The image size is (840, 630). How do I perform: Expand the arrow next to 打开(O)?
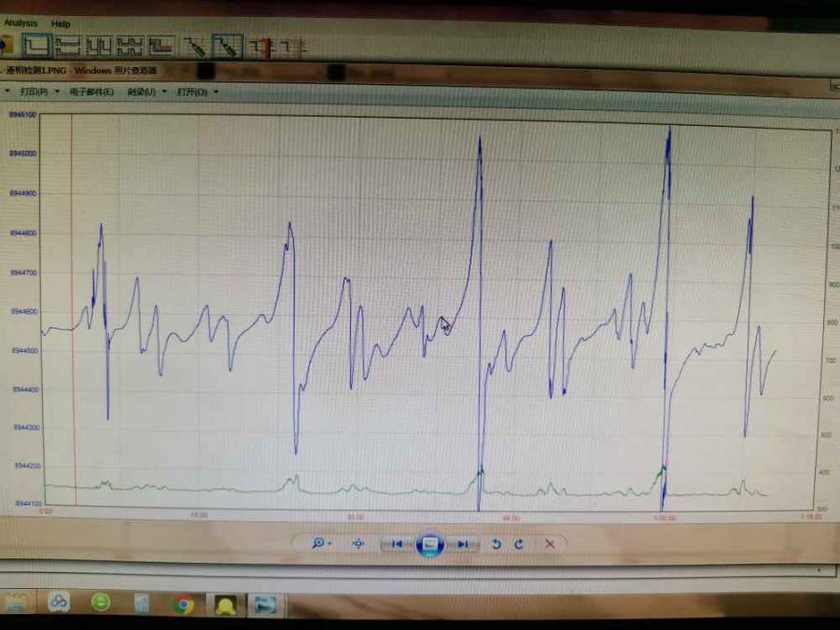pos(216,92)
